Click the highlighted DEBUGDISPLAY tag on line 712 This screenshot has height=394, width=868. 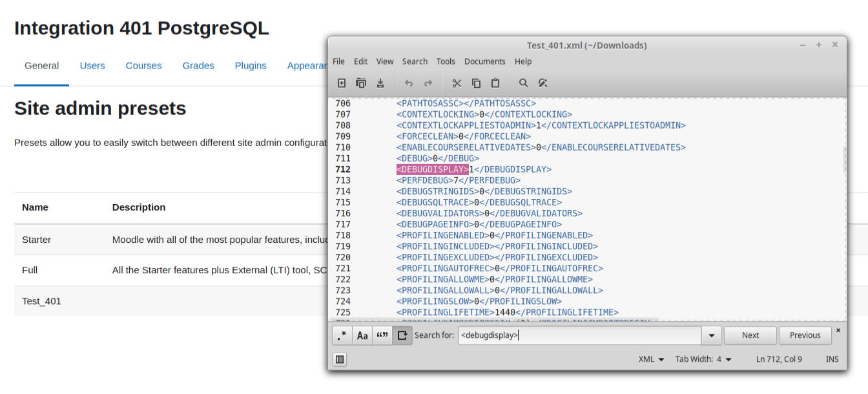coord(433,169)
